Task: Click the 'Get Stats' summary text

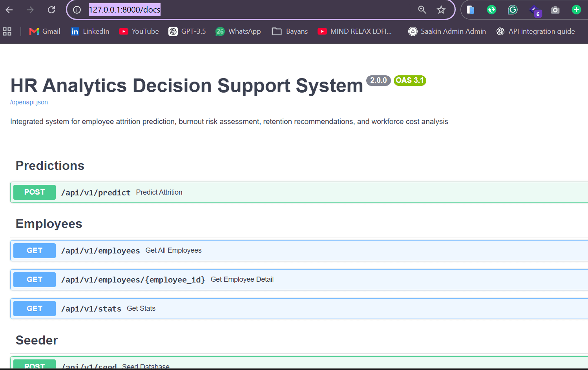Action: coord(141,308)
